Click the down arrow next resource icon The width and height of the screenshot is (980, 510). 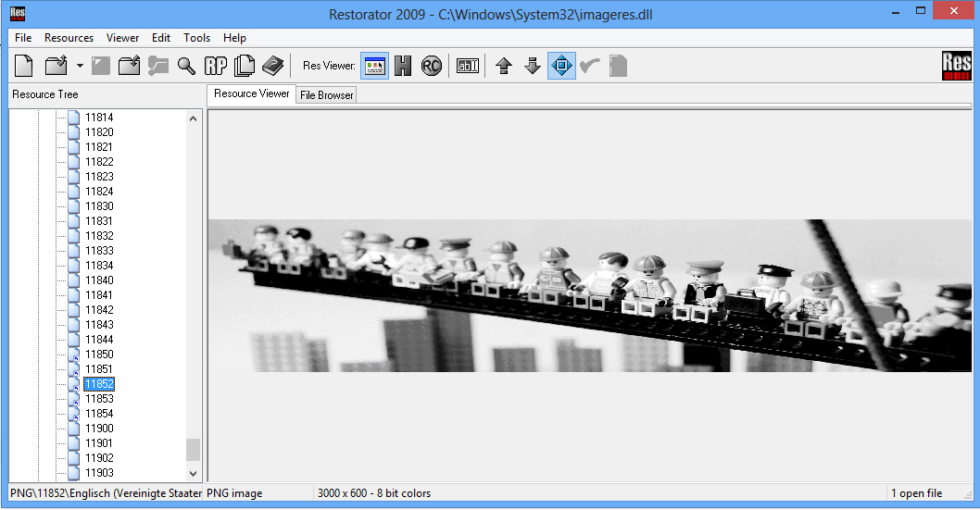[x=533, y=66]
